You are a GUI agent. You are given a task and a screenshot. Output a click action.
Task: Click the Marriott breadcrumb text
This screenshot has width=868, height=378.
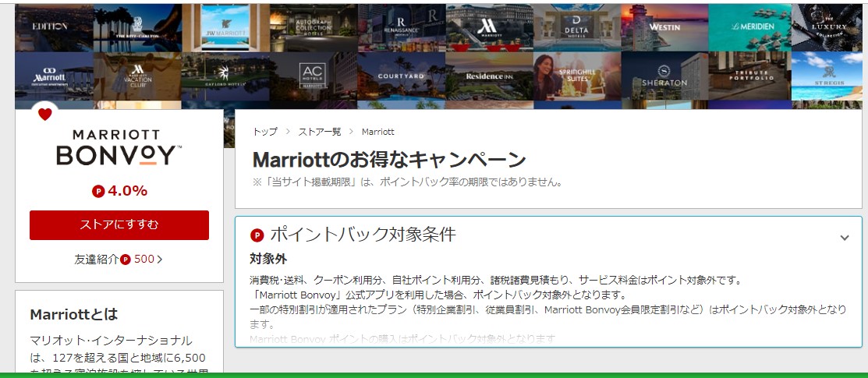[x=378, y=132]
